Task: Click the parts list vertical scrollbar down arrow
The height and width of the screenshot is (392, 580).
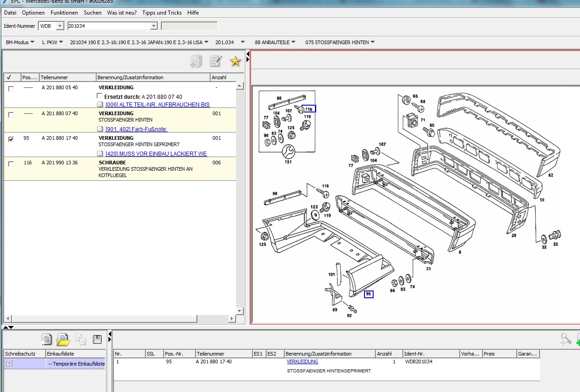Action: 240,311
